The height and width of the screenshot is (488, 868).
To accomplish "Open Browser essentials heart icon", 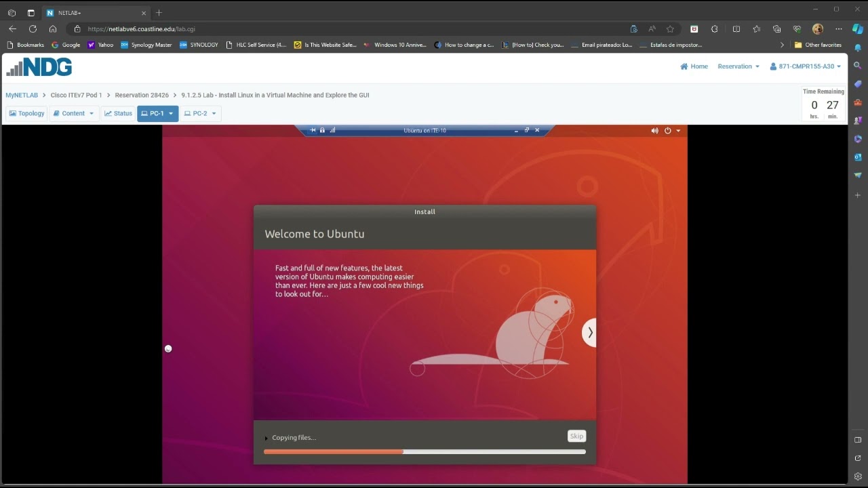I will (x=797, y=29).
